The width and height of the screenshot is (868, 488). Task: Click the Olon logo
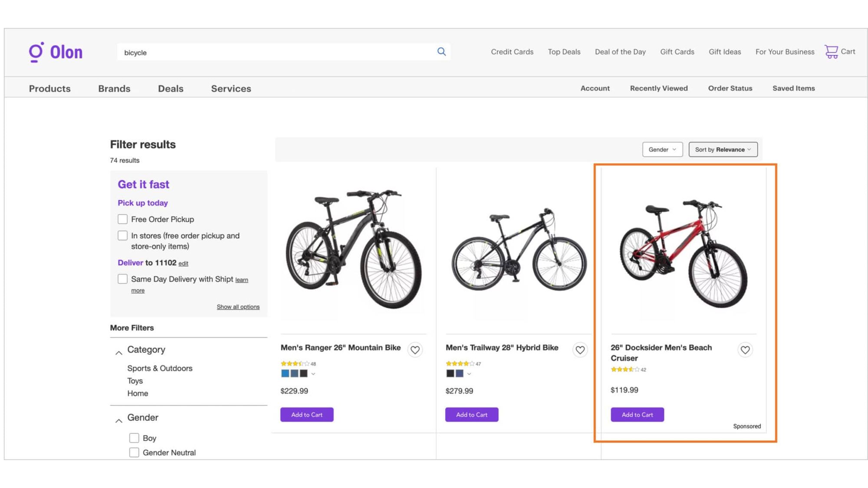(56, 52)
